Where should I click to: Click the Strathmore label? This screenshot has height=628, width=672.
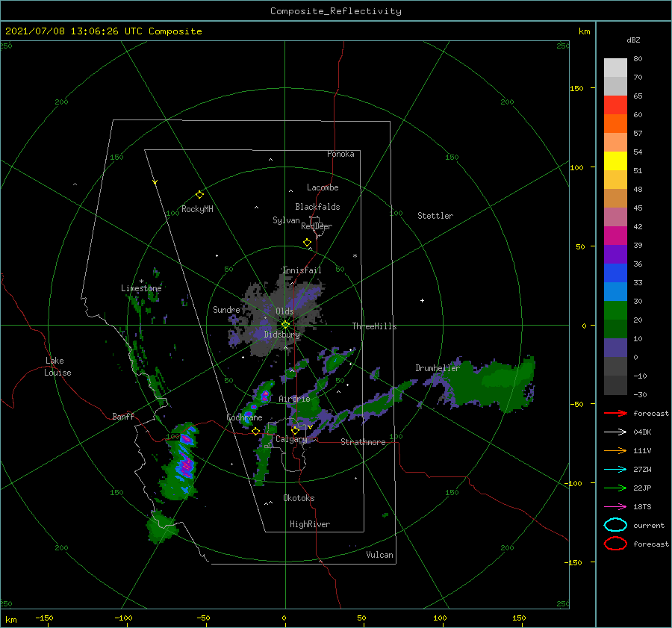coord(363,442)
